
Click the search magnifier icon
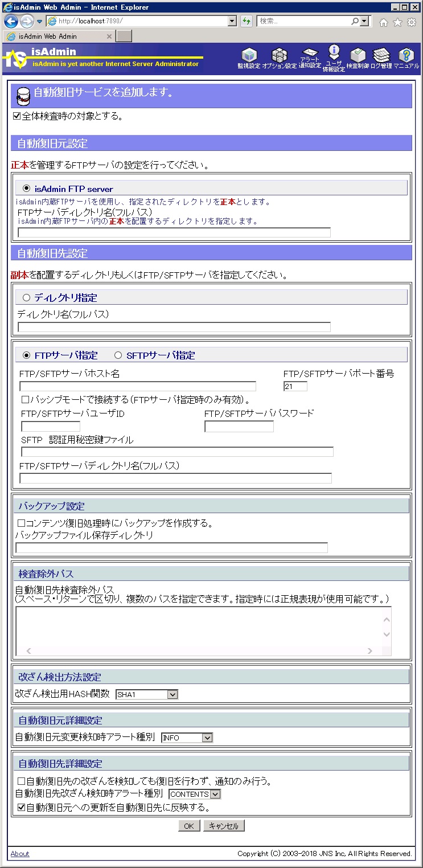click(x=355, y=21)
